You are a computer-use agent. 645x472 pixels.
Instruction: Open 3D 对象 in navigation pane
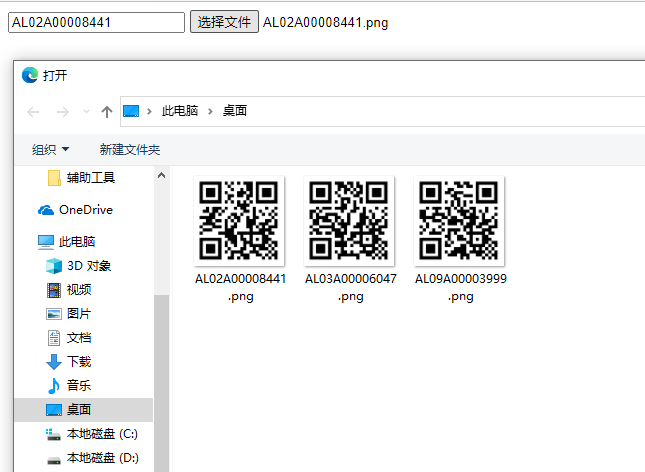(x=79, y=266)
